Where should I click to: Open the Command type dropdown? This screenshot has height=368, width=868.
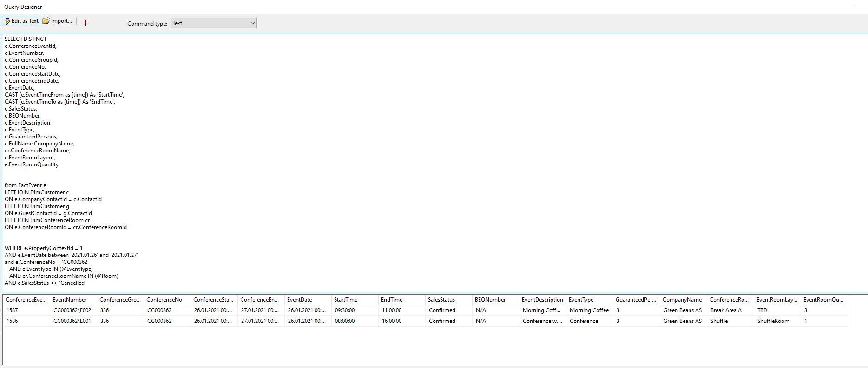[x=214, y=23]
